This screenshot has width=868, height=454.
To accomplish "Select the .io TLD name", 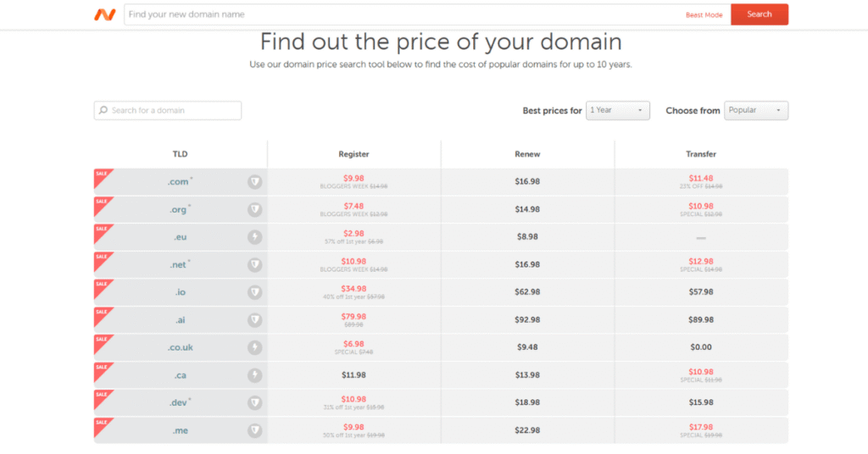I will tap(181, 292).
